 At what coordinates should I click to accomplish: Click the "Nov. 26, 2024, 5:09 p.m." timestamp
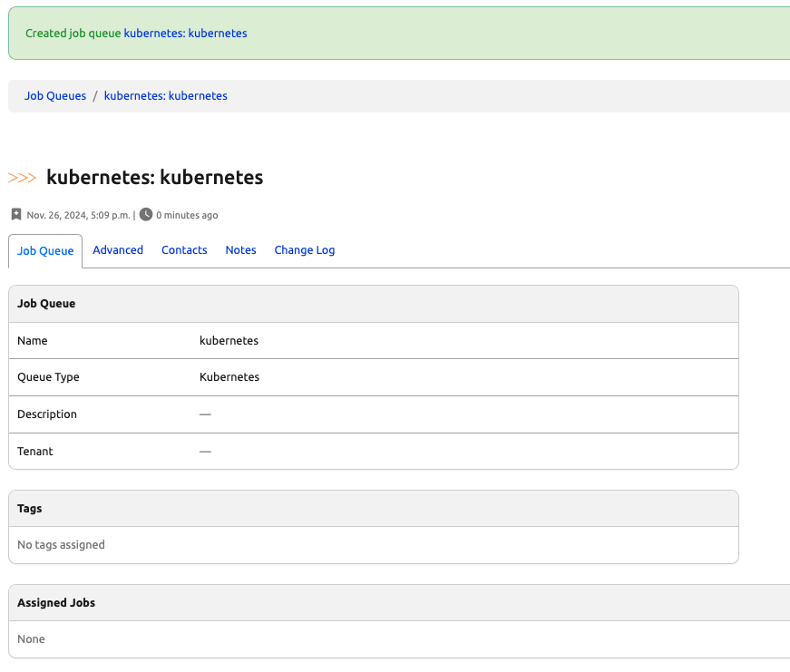[x=79, y=216]
